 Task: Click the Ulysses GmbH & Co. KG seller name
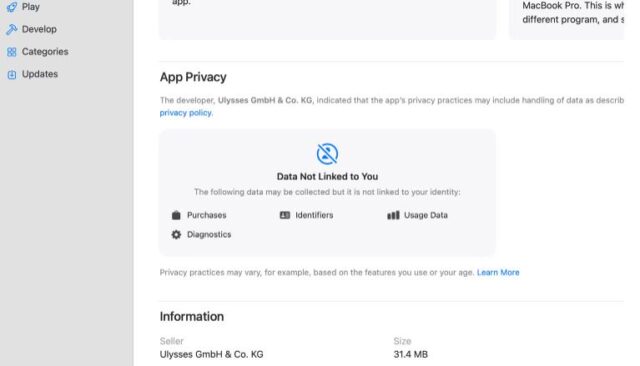(211, 354)
